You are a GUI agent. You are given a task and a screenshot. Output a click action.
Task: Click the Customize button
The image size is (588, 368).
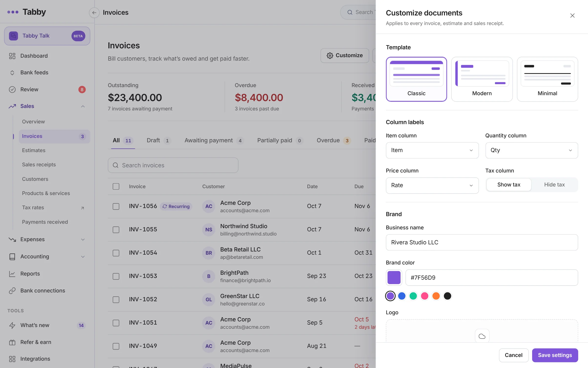coord(345,56)
